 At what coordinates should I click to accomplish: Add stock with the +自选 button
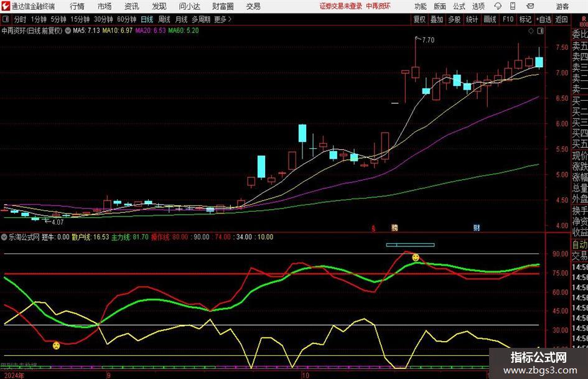pos(544,19)
